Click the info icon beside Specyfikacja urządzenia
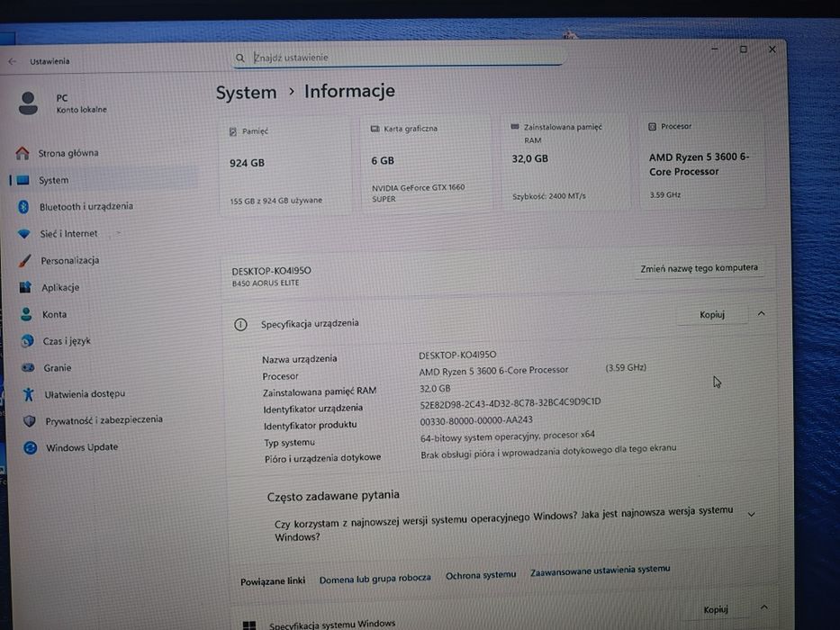840x630 pixels. click(240, 325)
